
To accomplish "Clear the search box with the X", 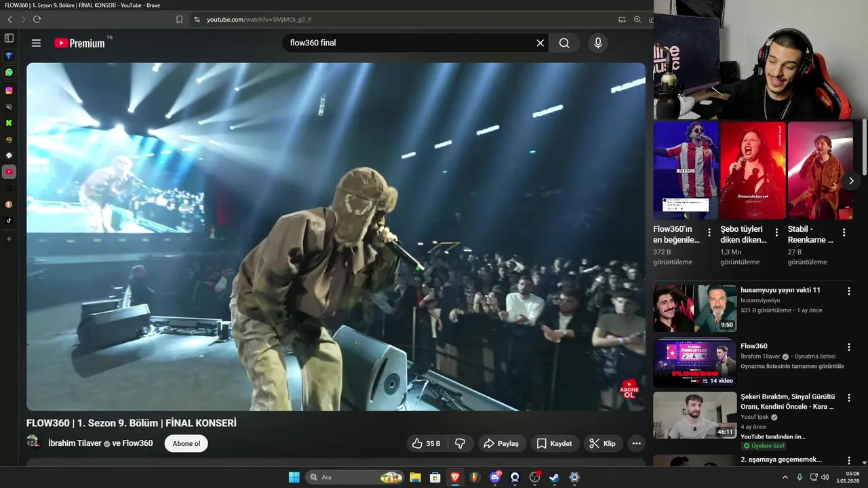I will [540, 43].
